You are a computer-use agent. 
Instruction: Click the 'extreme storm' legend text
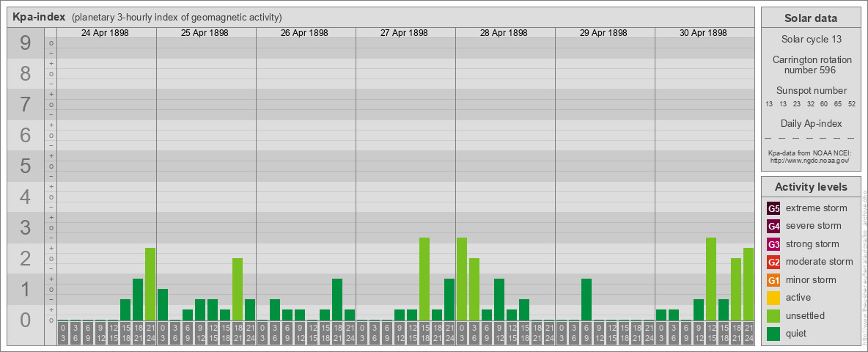coord(817,208)
